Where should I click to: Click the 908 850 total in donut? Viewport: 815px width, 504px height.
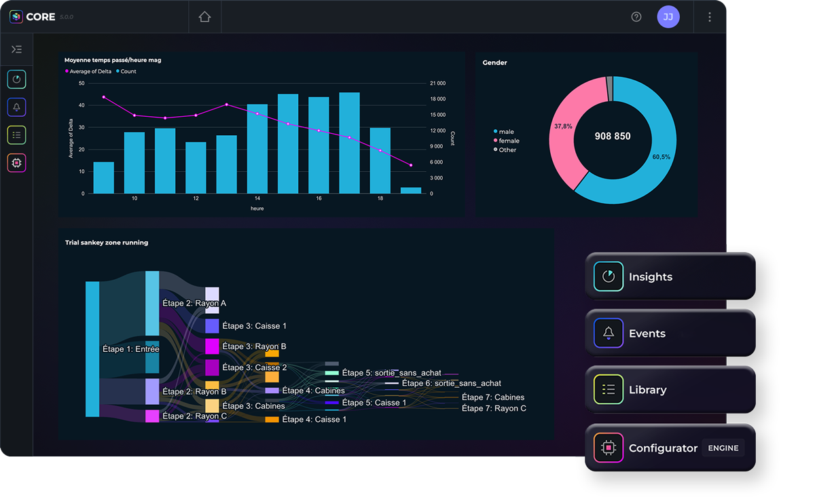pyautogui.click(x=613, y=137)
